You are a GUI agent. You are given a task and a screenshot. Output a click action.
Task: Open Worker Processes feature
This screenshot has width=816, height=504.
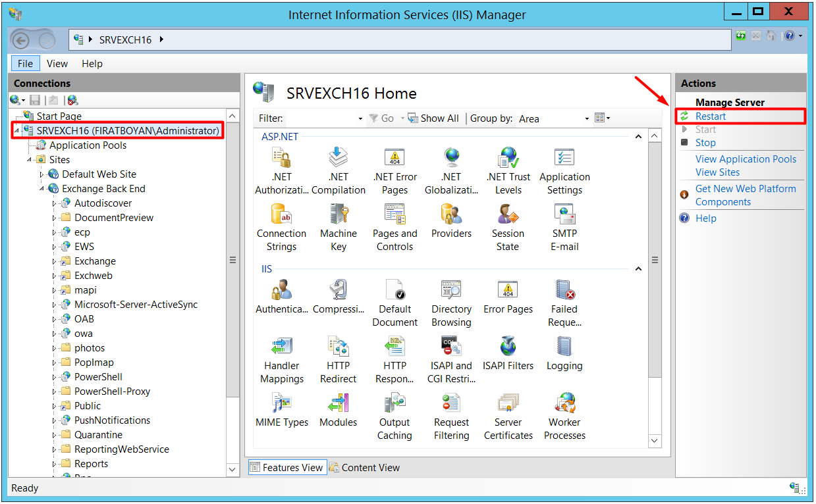point(565,415)
